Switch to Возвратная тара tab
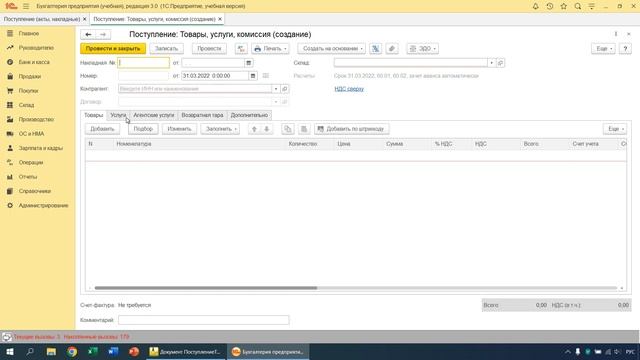The width and height of the screenshot is (640, 360). pyautogui.click(x=202, y=115)
